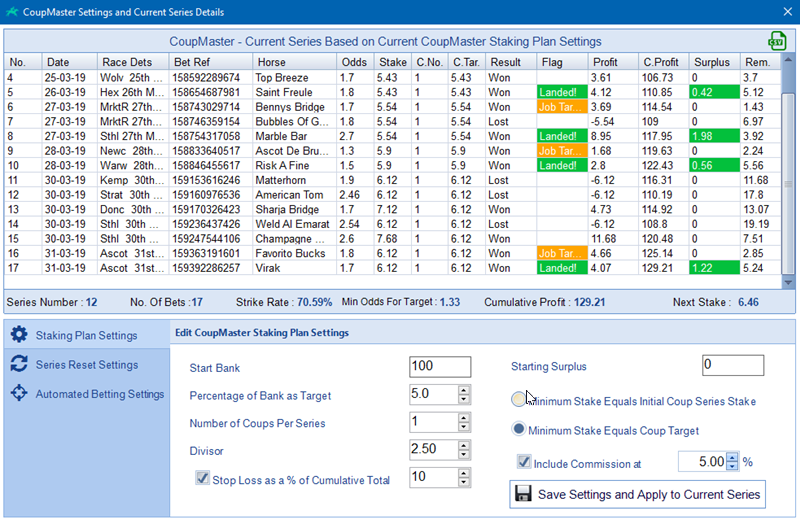Sort by the Horse column header
The height and width of the screenshot is (519, 800).
294,62
